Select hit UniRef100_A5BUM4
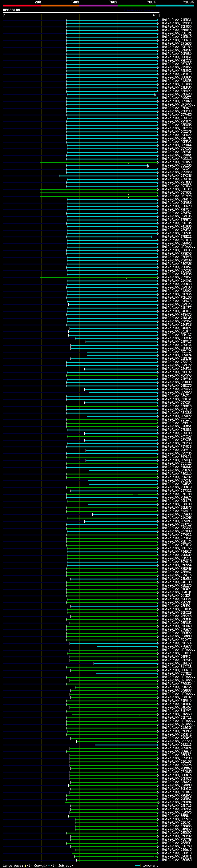The image size is (197, 868). (176, 802)
